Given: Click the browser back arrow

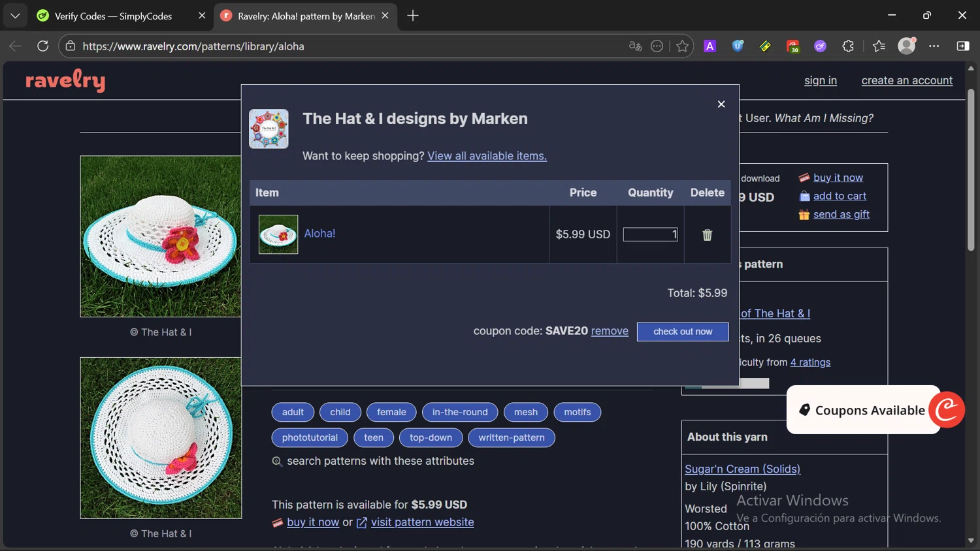Looking at the screenshot, I should [15, 46].
